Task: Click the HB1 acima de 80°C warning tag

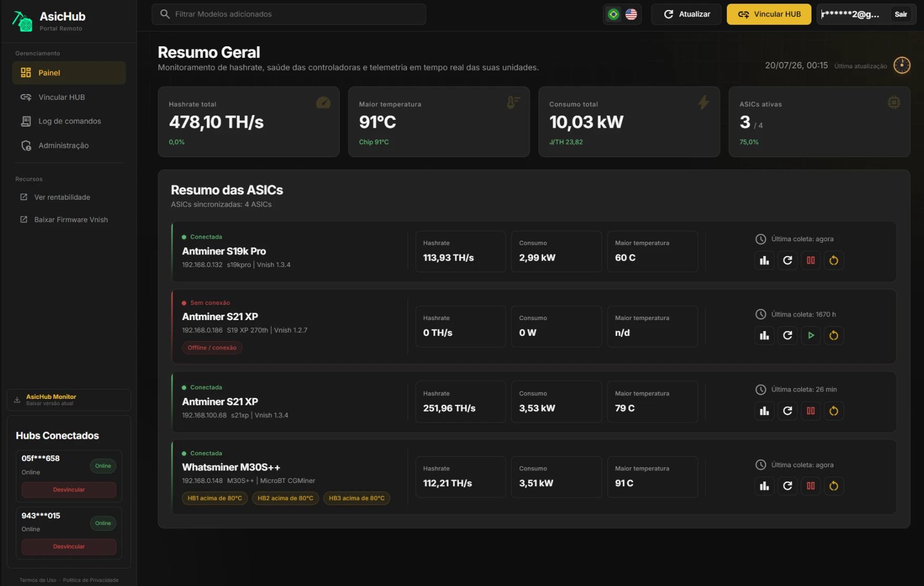Action: pyautogui.click(x=215, y=498)
